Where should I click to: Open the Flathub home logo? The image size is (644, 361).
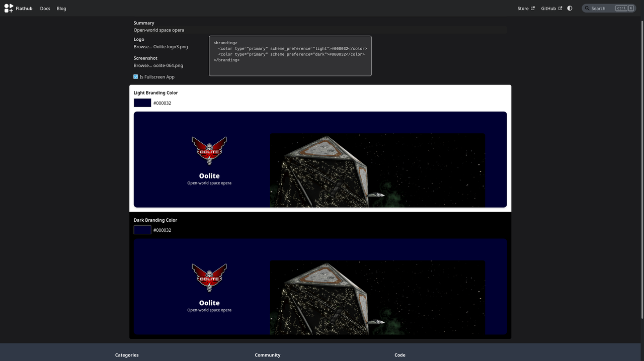pos(18,8)
